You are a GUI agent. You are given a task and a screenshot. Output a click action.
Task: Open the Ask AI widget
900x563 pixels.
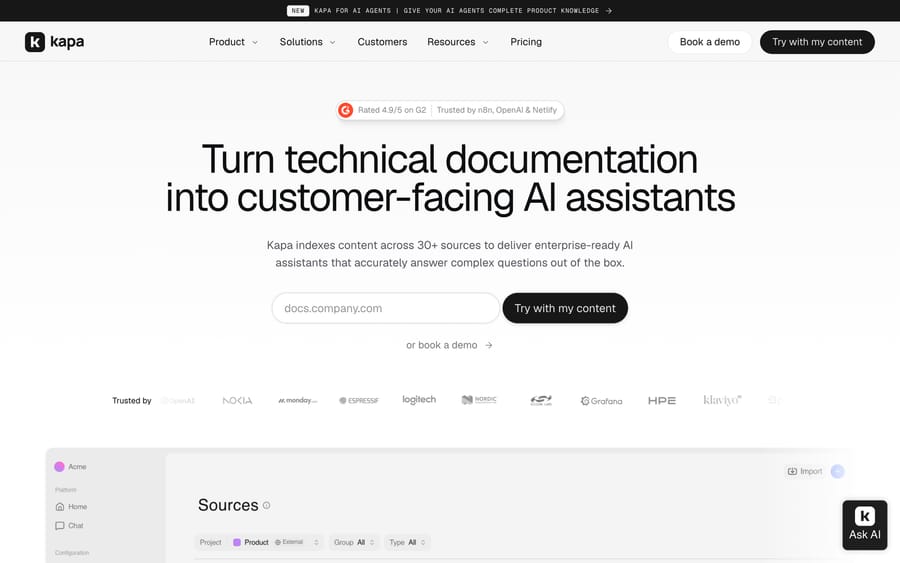coord(865,525)
